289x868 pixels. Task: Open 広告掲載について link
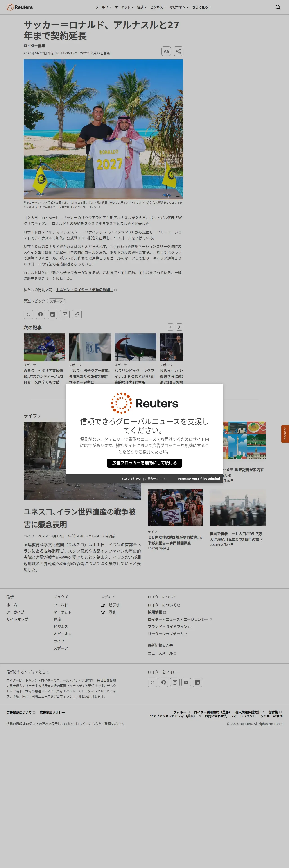(21, 712)
